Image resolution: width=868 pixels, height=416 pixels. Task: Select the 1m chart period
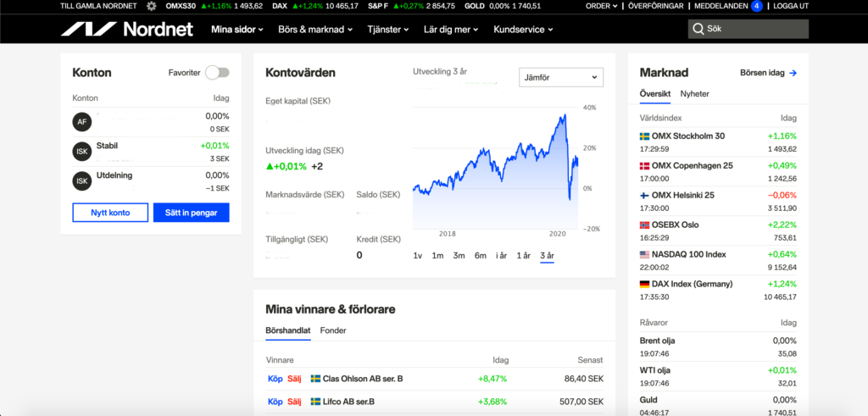437,256
